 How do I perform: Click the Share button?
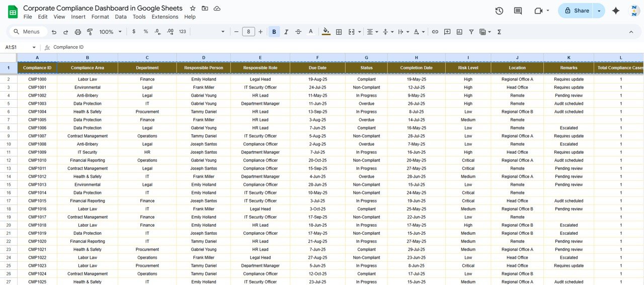[577, 11]
